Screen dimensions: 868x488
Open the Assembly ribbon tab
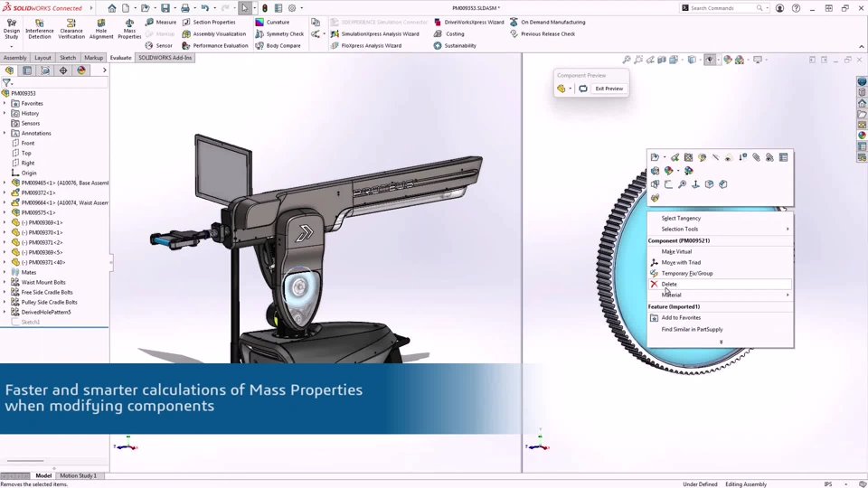coord(14,58)
